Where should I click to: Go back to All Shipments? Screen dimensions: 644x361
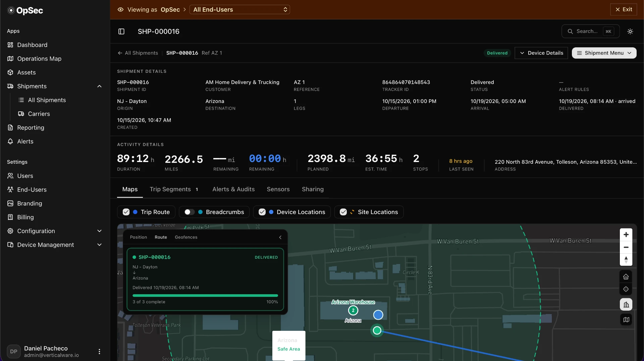pos(138,53)
